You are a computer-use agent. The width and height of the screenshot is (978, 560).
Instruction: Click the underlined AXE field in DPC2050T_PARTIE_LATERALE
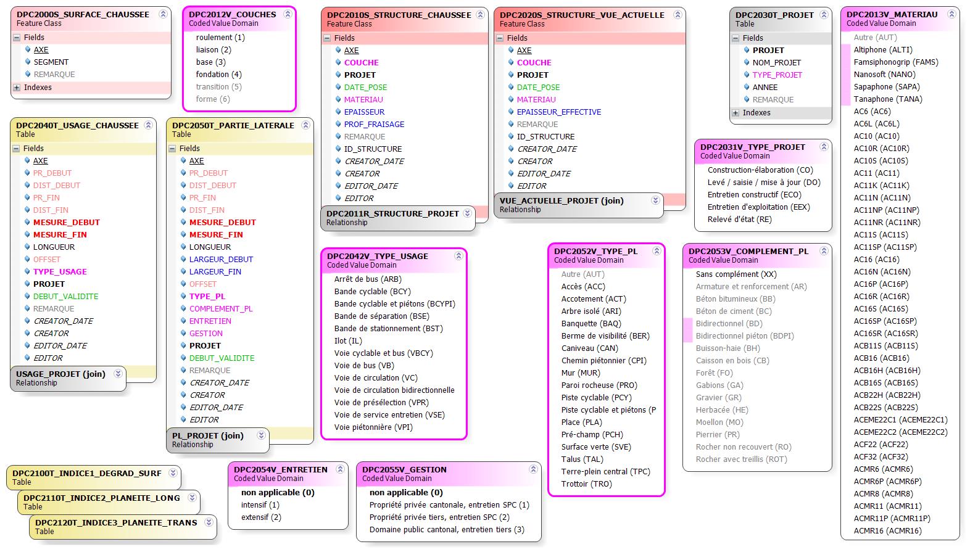pos(197,160)
